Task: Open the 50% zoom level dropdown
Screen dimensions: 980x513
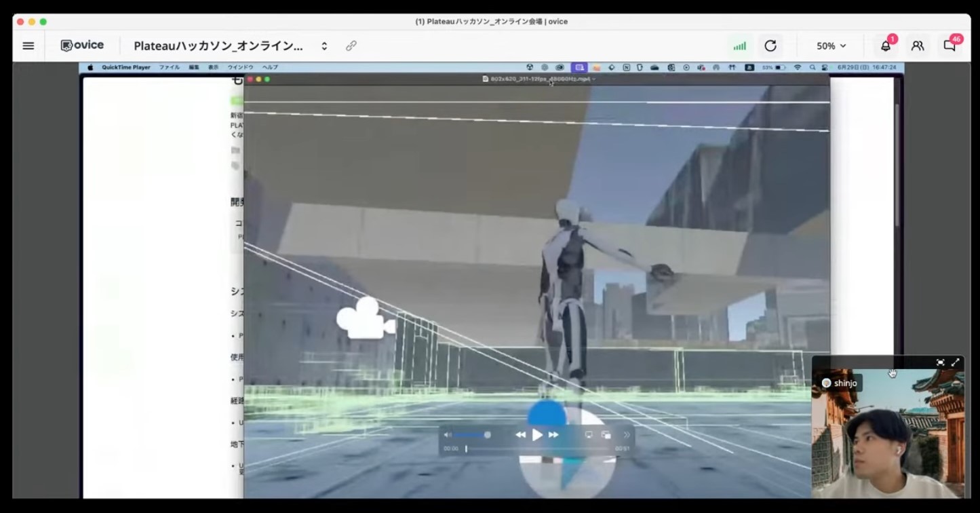Action: point(831,46)
